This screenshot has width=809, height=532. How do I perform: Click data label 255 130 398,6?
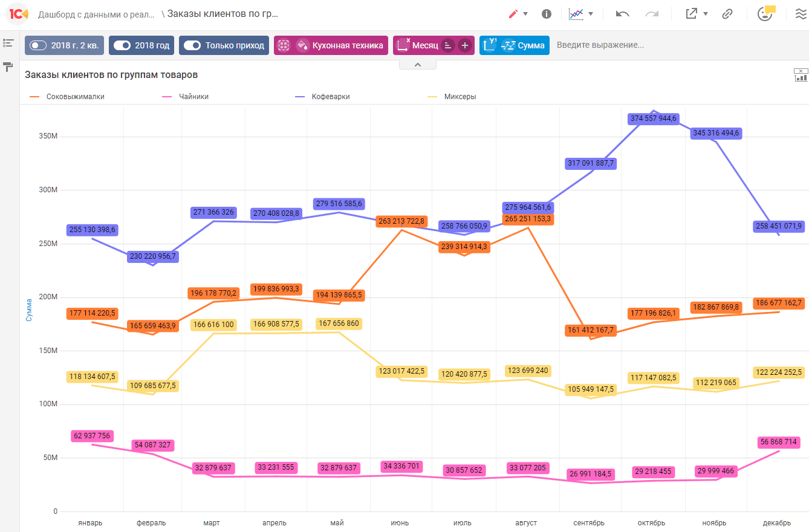[92, 230]
